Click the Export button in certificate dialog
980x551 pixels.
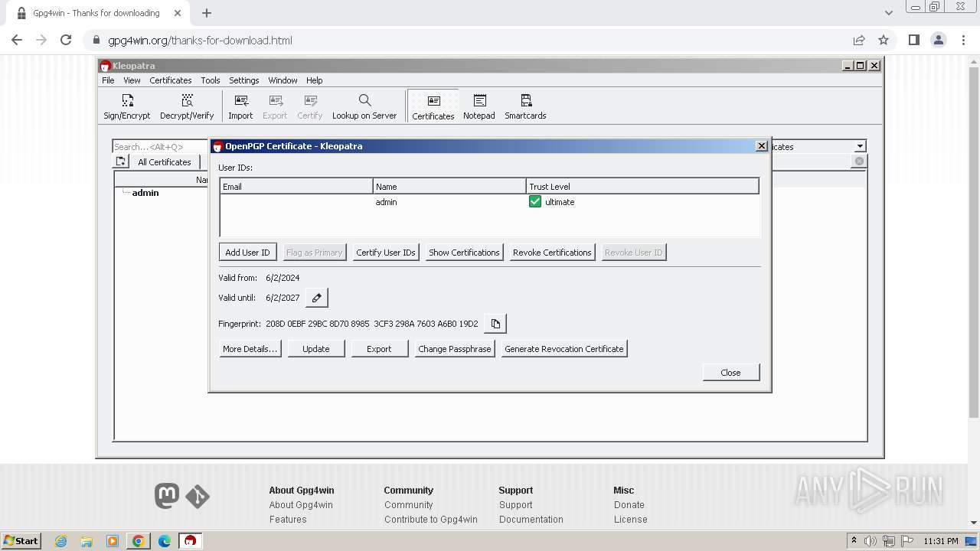(379, 349)
